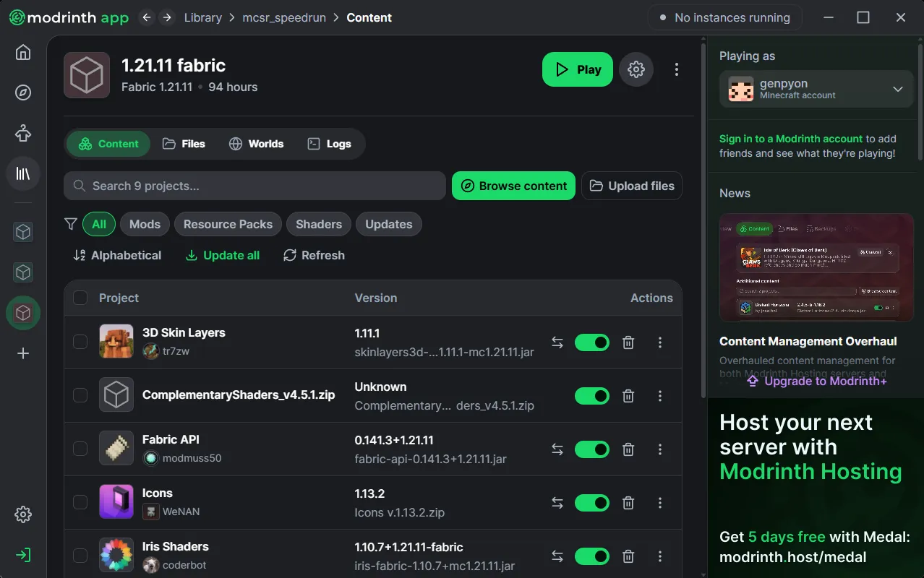
Task: Open app settings gear in the bottom sidebar
Action: [23, 514]
